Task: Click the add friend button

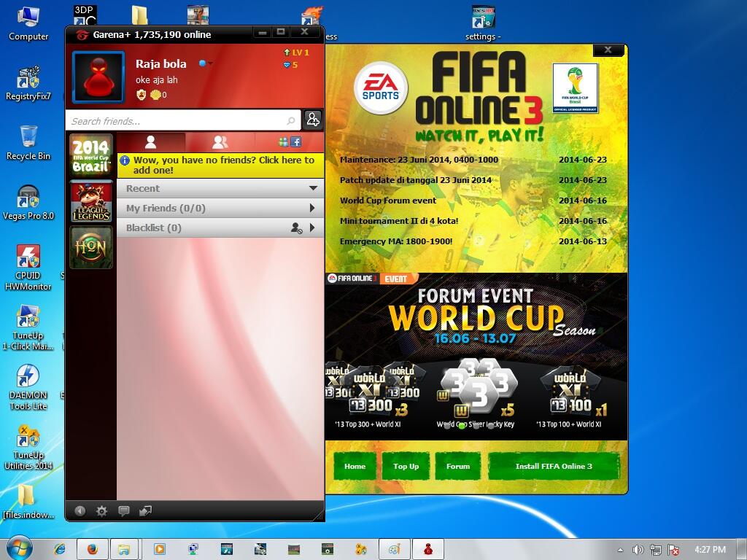Action: pyautogui.click(x=313, y=120)
